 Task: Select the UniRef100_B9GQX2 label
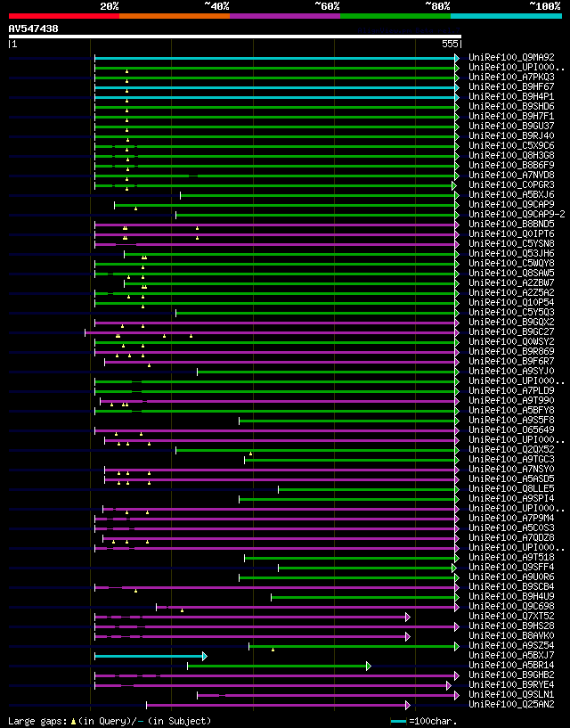tap(511, 322)
